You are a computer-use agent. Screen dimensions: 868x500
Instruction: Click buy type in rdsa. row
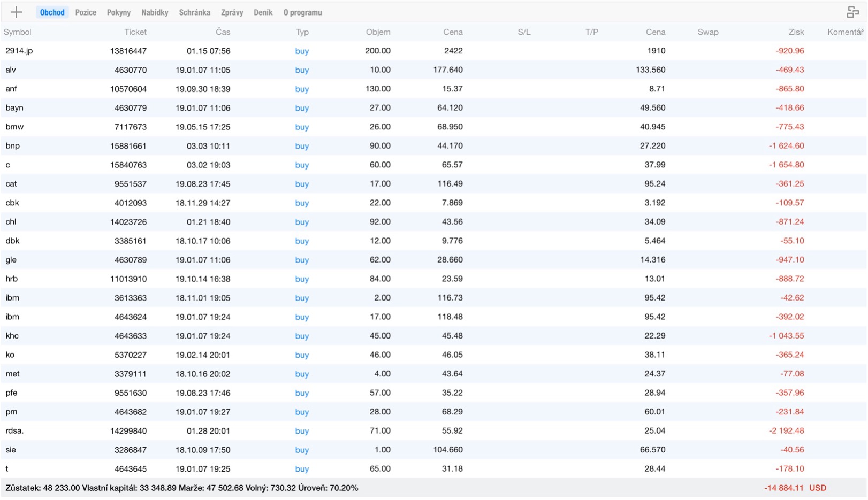[302, 432]
